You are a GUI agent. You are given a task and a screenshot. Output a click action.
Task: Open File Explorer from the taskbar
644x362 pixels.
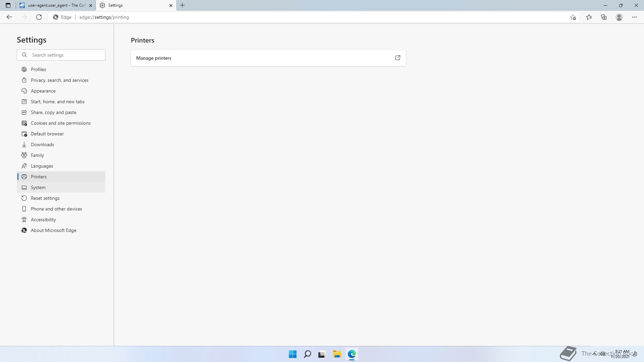coord(337,354)
